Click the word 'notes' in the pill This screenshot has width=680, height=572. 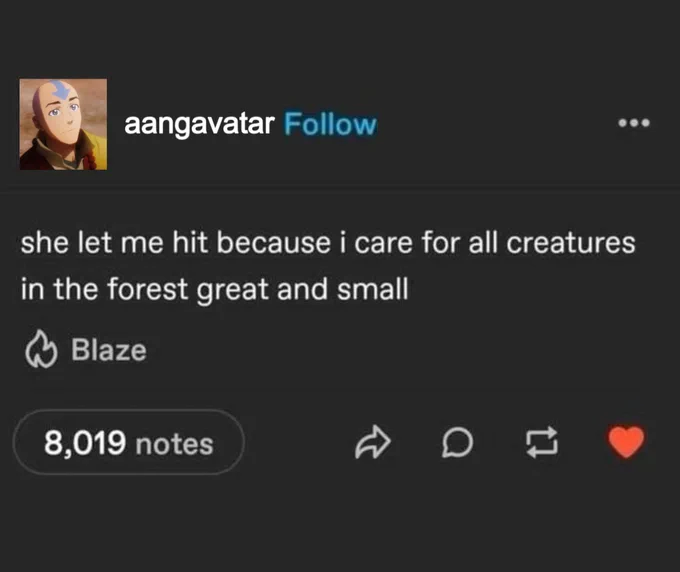174,445
